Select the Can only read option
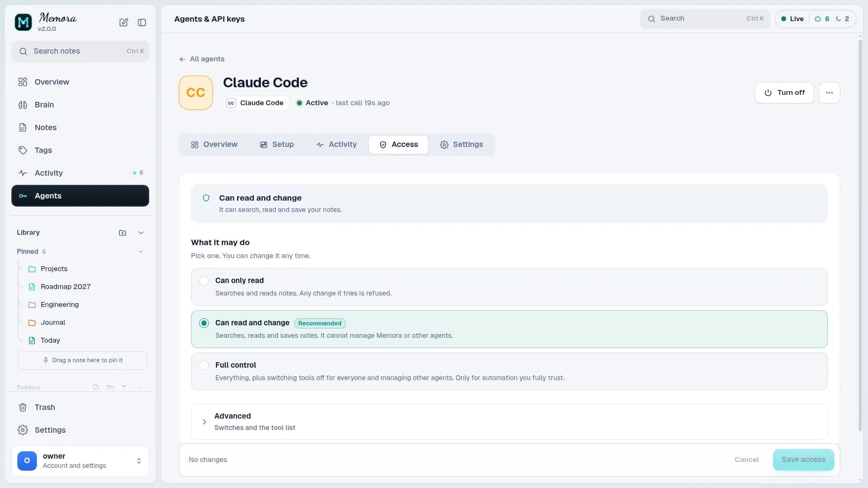Image resolution: width=868 pixels, height=488 pixels. point(509,287)
